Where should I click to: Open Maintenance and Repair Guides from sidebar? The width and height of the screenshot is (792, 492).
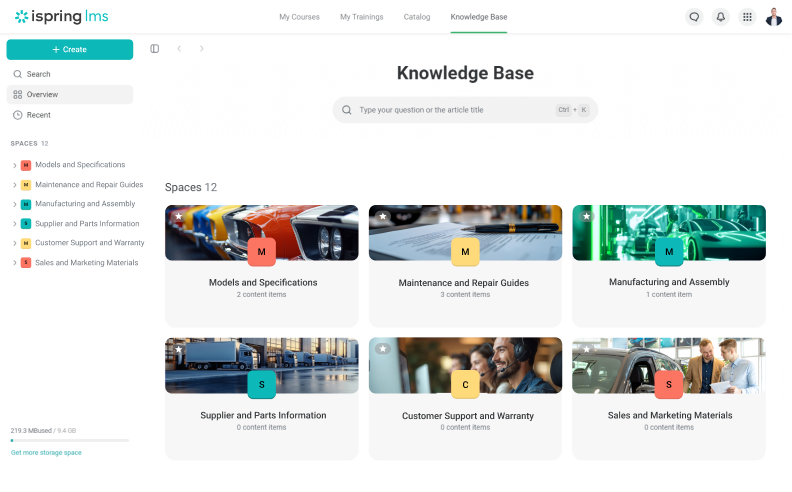89,184
